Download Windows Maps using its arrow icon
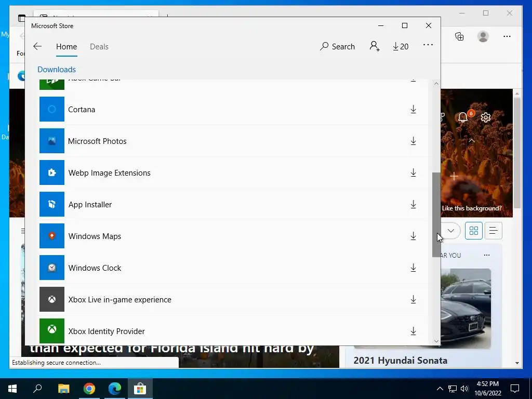The height and width of the screenshot is (399, 532). [413, 236]
